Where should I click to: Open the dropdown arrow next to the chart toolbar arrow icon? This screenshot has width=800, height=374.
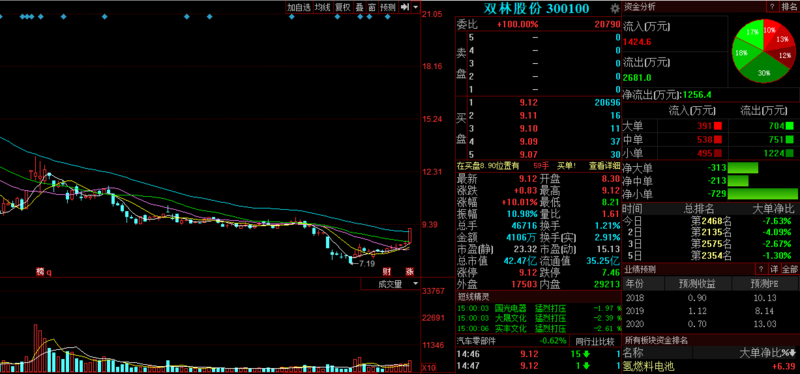click(x=415, y=7)
